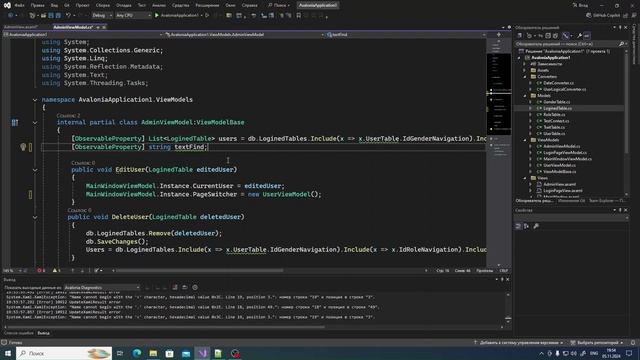This screenshot has width=640, height=360.
Task: Click the Windows taskbar search box
Action: click(x=64, y=353)
